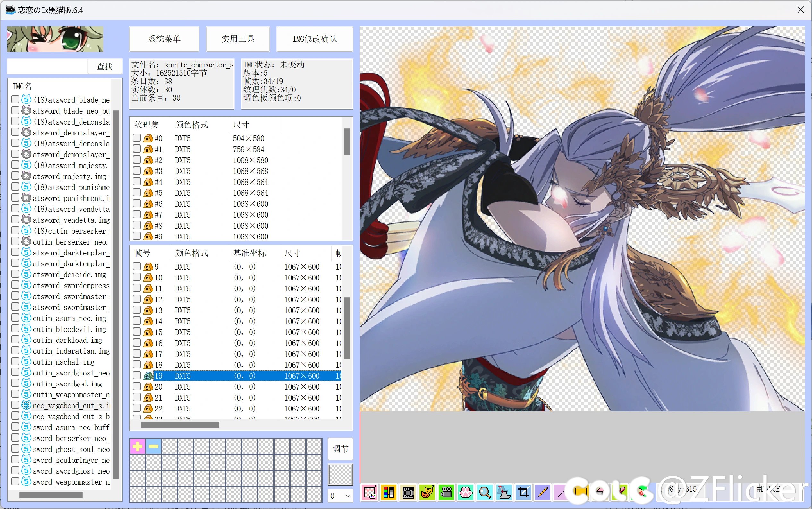Click the 基准坐标 column header
Image resolution: width=812 pixels, height=509 pixels.
click(x=254, y=253)
